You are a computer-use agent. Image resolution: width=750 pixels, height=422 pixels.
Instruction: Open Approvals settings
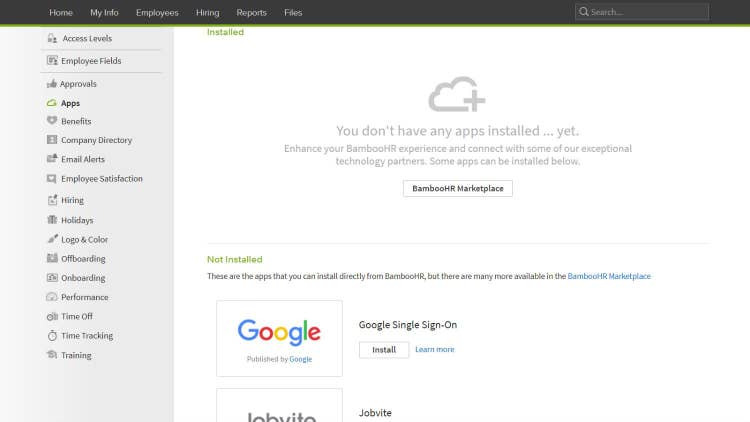pyautogui.click(x=78, y=84)
